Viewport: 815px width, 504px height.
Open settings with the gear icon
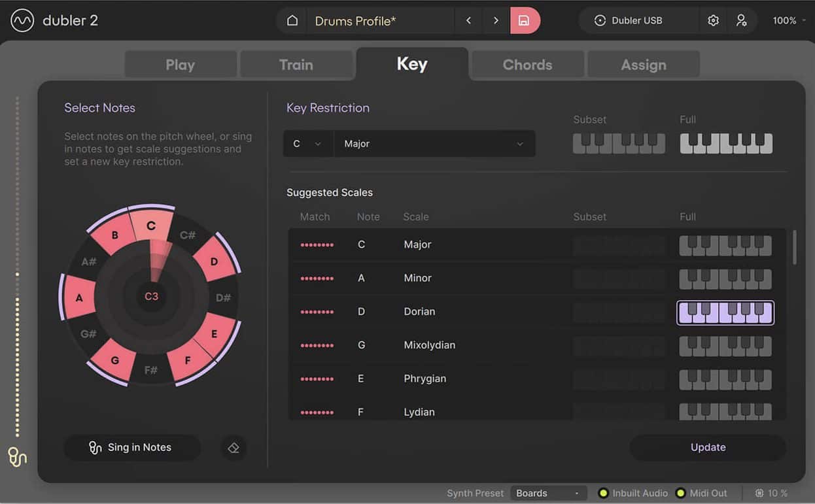(713, 20)
